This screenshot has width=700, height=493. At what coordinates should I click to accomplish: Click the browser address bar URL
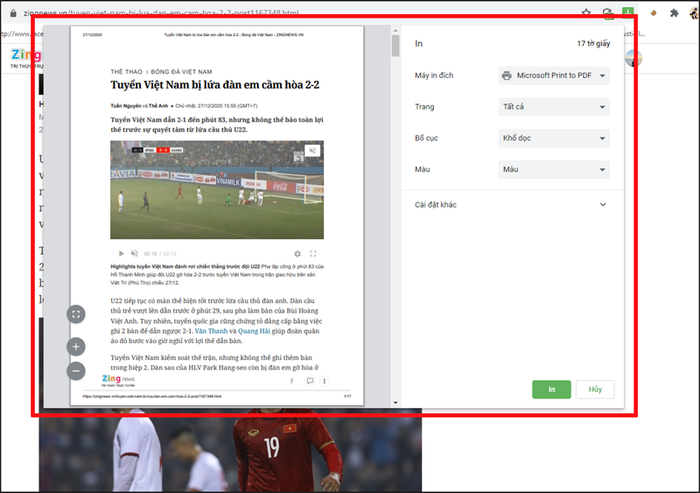tap(161, 13)
